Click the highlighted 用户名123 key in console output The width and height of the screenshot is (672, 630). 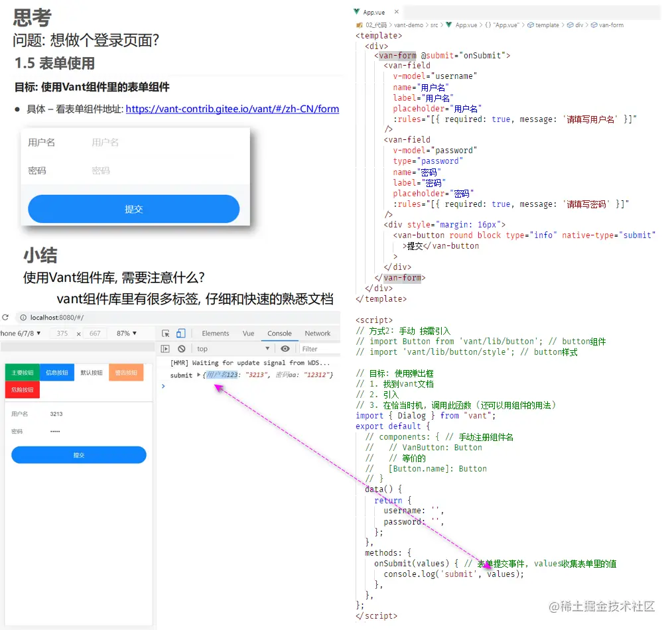point(222,375)
